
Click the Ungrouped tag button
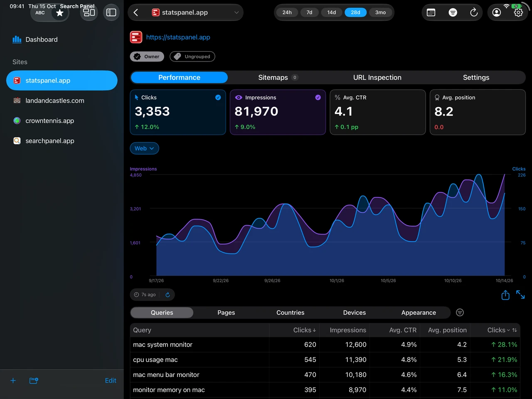192,57
